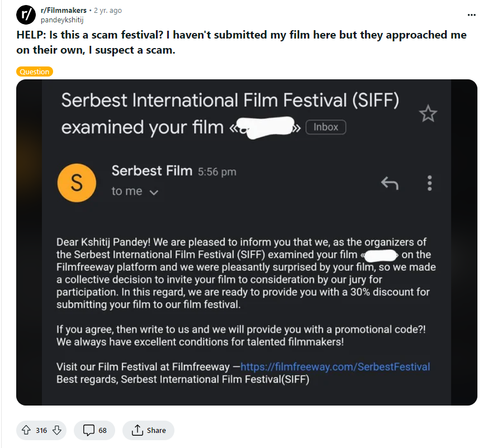Viewport: 483px width, 448px height.
Task: Open the post's three-dot options menu
Action: point(472,15)
